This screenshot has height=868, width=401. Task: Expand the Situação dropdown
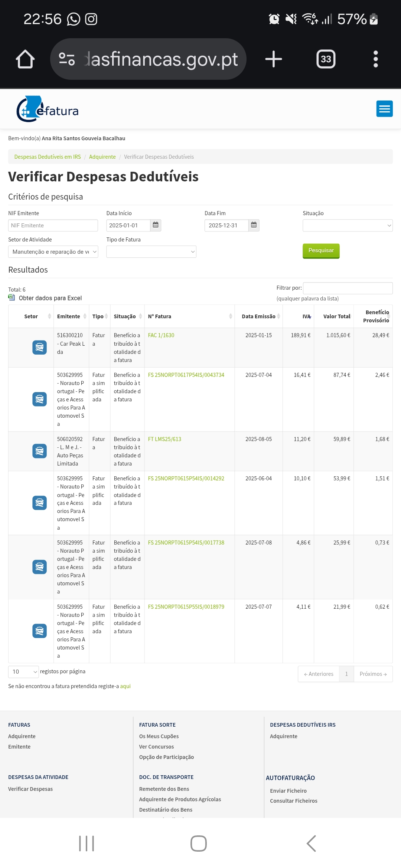(x=348, y=226)
